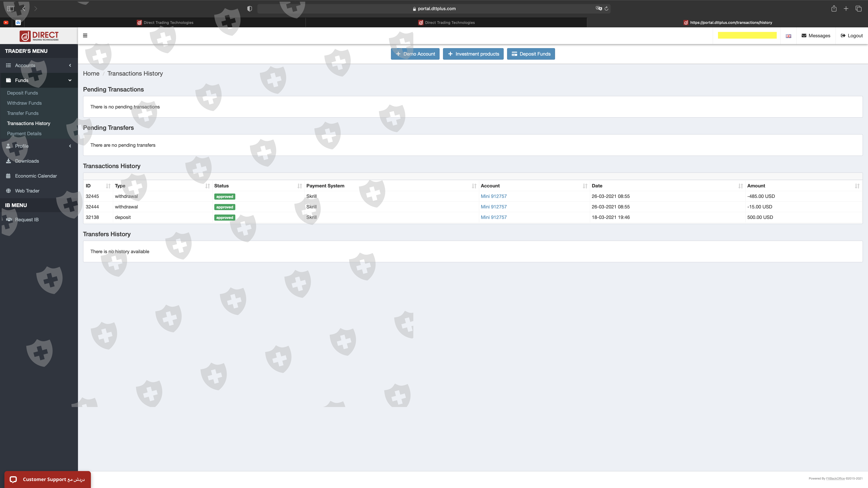This screenshot has height=488, width=868.
Task: Open the Customer Support chat widget
Action: (47, 479)
